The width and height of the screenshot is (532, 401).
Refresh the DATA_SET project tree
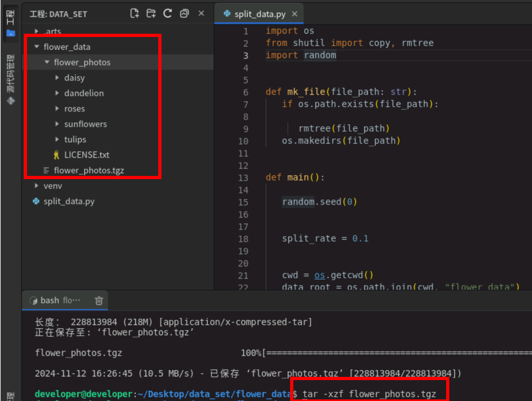coord(168,14)
